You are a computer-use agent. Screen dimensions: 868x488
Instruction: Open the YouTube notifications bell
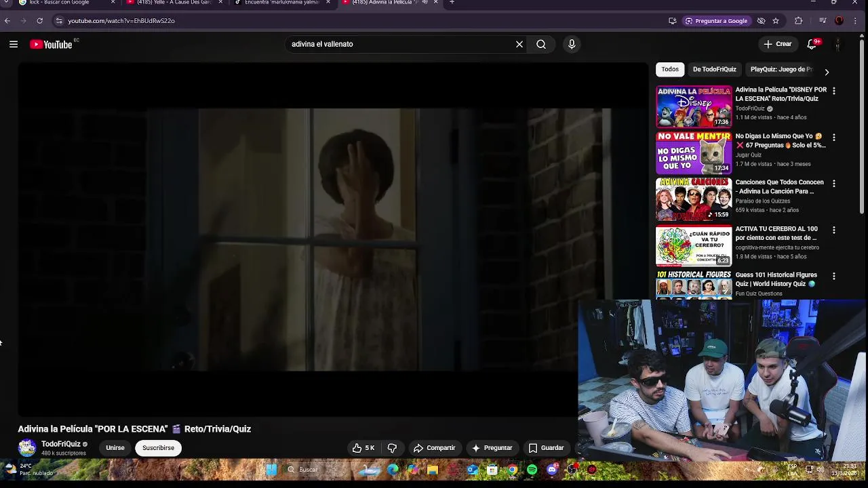(x=812, y=44)
